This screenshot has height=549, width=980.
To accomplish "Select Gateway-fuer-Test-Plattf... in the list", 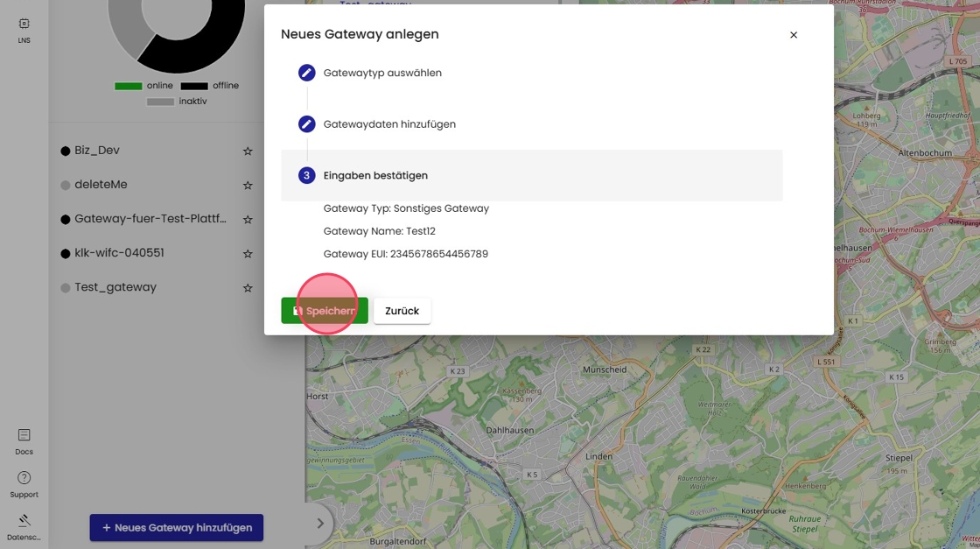I will point(150,219).
